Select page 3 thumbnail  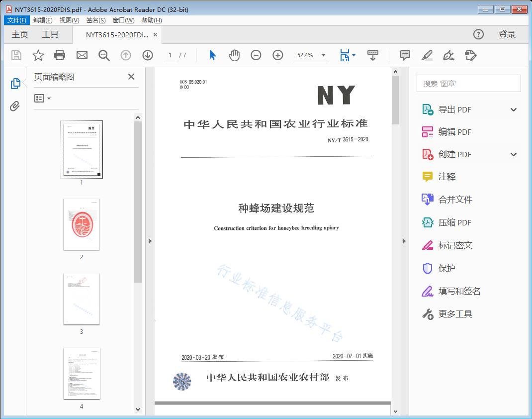coord(82,299)
